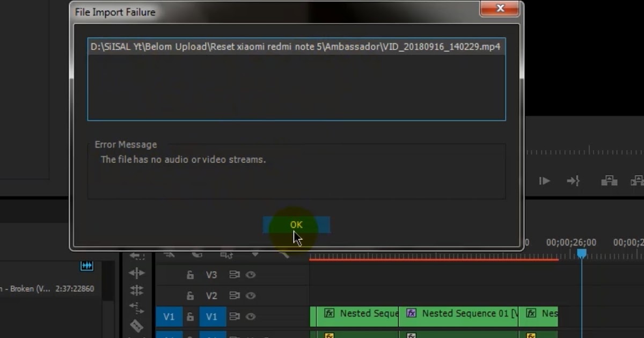Open the marker dropdown arrow in timeline toolbar
644x338 pixels.
coord(254,255)
